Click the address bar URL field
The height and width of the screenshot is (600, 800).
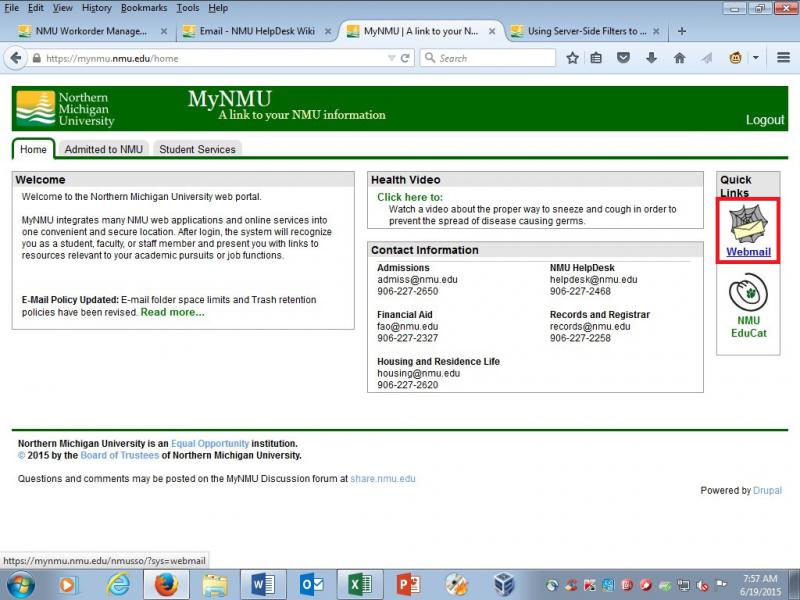(214, 58)
